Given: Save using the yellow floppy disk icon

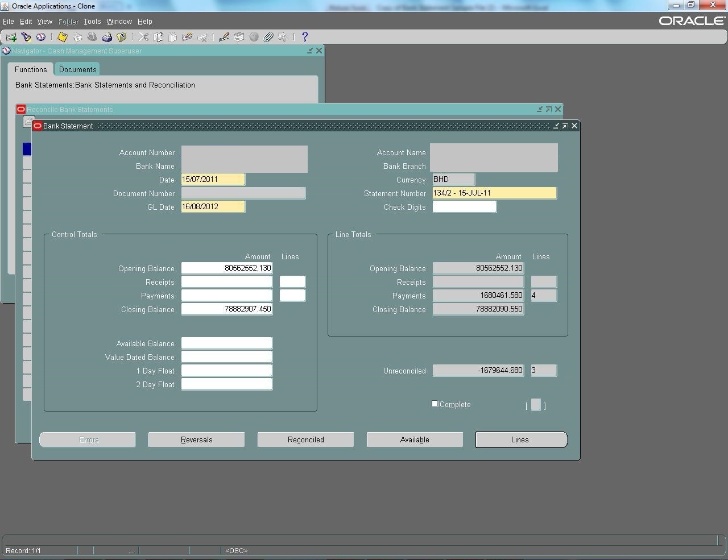Looking at the screenshot, I should (63, 38).
